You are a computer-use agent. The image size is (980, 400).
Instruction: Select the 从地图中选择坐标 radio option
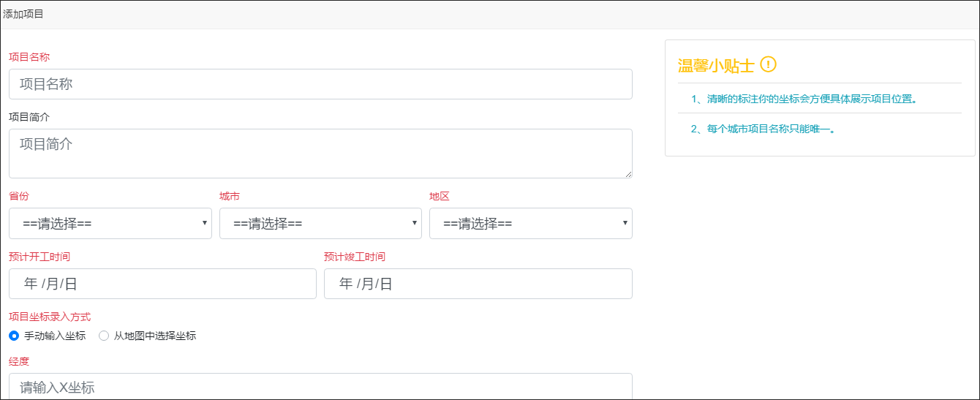click(104, 336)
